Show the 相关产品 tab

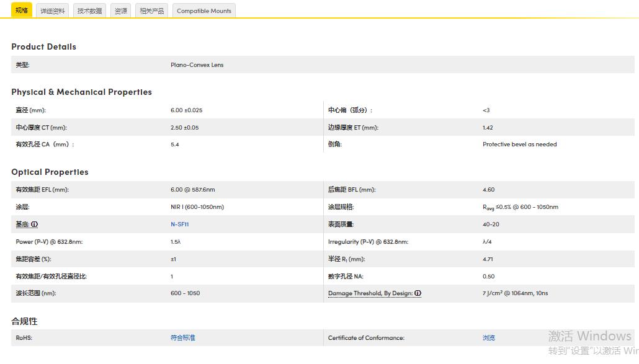coord(152,11)
